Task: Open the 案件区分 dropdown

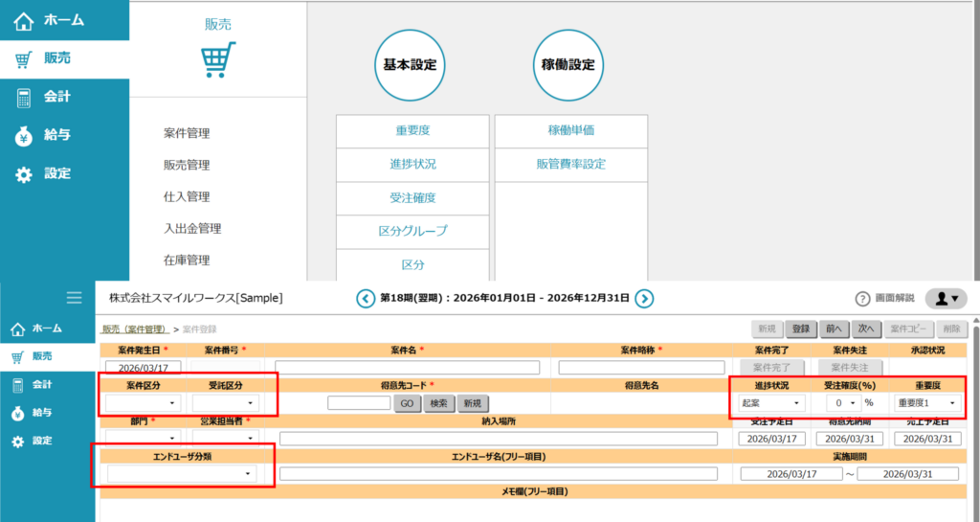Action: tap(143, 403)
